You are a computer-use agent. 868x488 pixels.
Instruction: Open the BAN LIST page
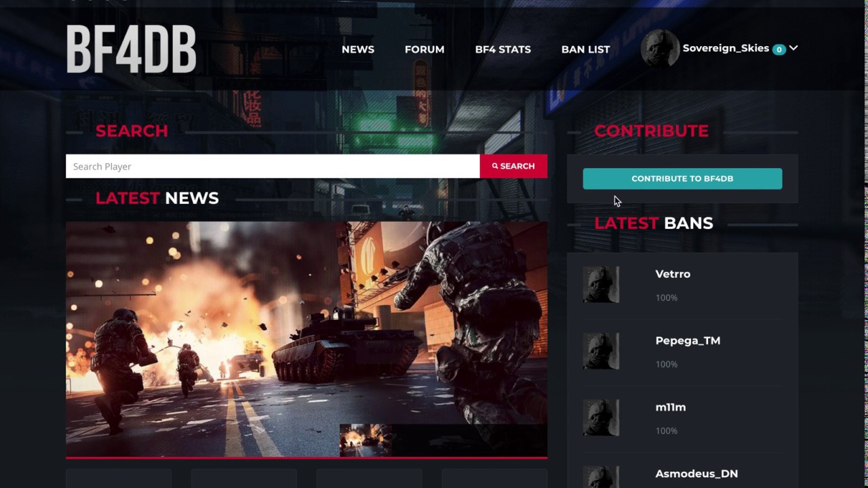[585, 49]
